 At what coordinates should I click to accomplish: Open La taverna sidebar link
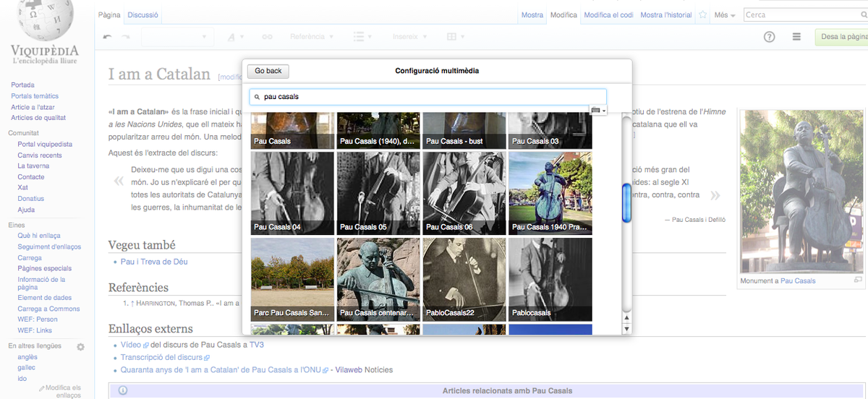[x=33, y=166]
